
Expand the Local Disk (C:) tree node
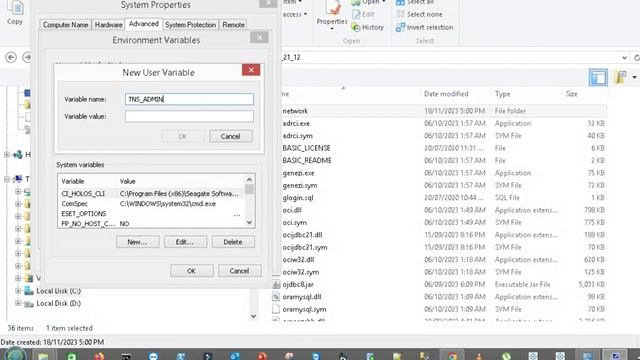tap(18, 291)
